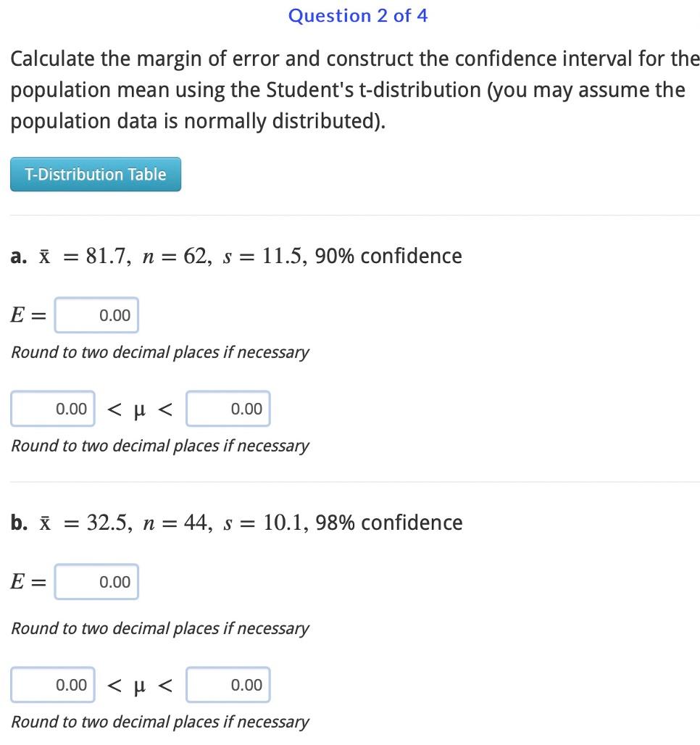Focus the second confidence interval field for part a
Image resolution: width=700 pixels, height=745 pixels.
tap(228, 408)
